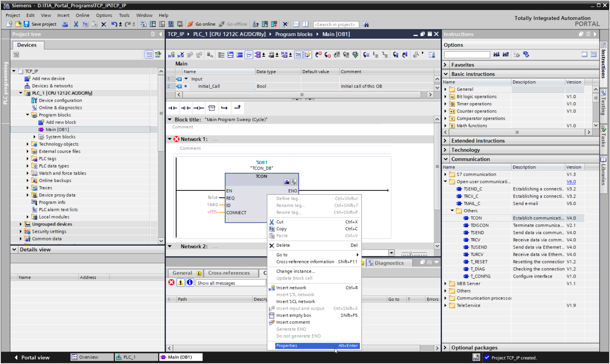The image size is (610, 364).
Task: Open the TCON block configuration icon
Action: tap(287, 182)
